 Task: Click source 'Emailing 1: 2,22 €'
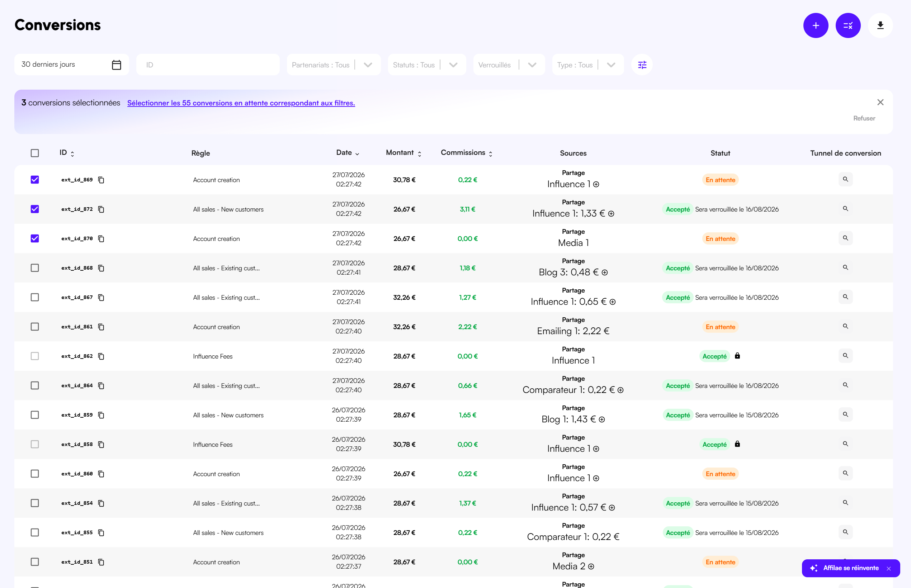click(573, 331)
